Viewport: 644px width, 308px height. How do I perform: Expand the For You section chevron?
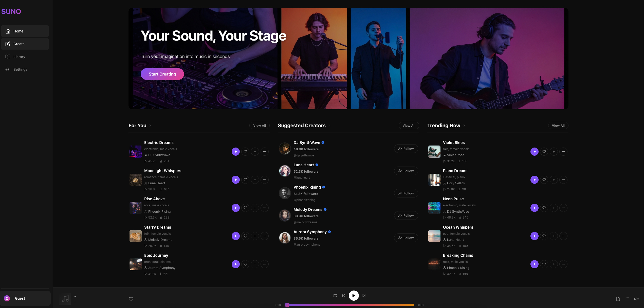click(150, 125)
